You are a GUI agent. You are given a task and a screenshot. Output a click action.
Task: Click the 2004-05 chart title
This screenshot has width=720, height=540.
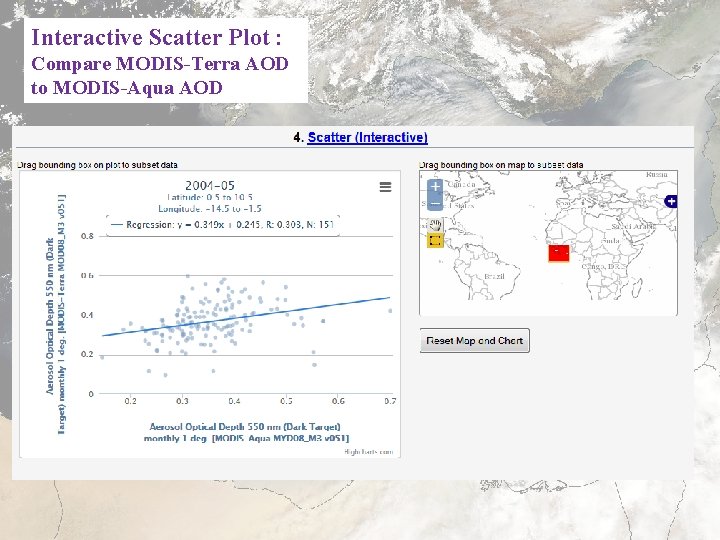[x=210, y=186]
